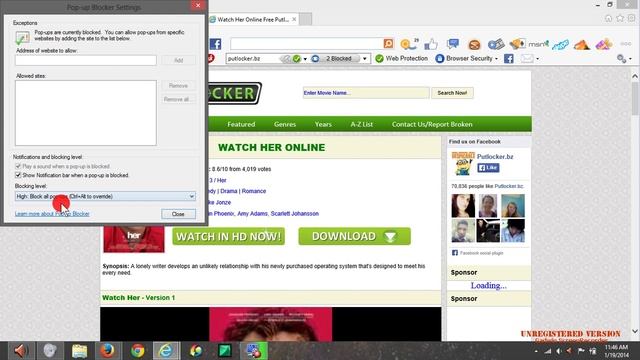The width and height of the screenshot is (640, 360).
Task: Click the orange search magnifier in toolbar
Action: (388, 43)
